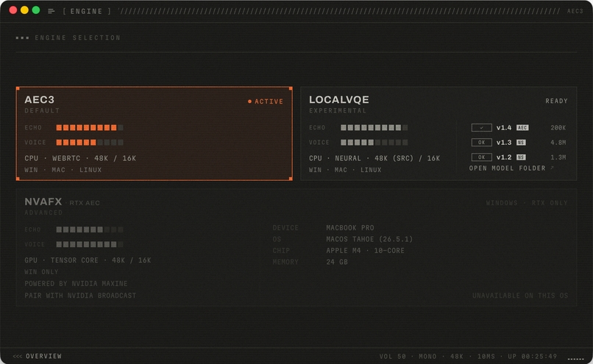
Task: Click "PAIR WITH NVIDIA BROADCAST" text
Action: [x=80, y=296]
